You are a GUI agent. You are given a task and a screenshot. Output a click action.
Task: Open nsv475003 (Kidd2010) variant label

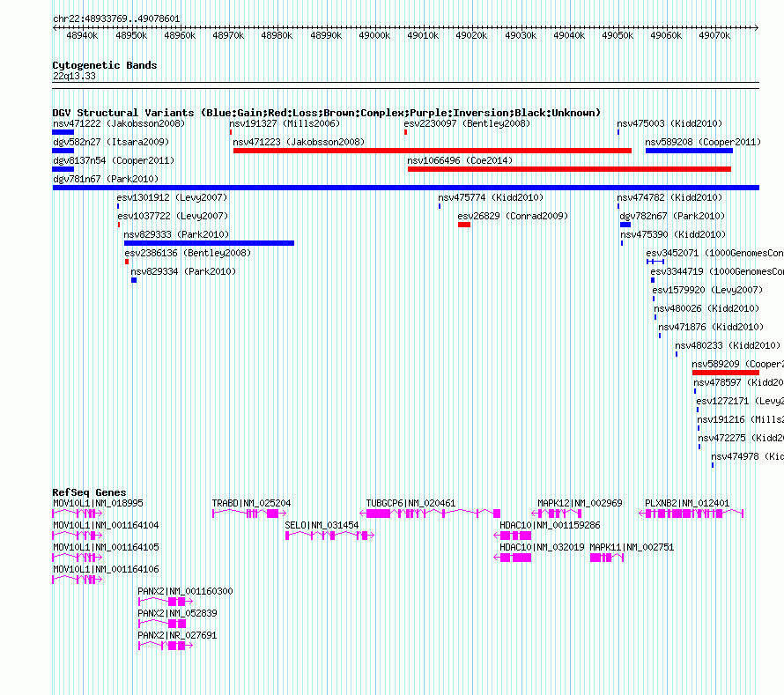click(x=669, y=123)
